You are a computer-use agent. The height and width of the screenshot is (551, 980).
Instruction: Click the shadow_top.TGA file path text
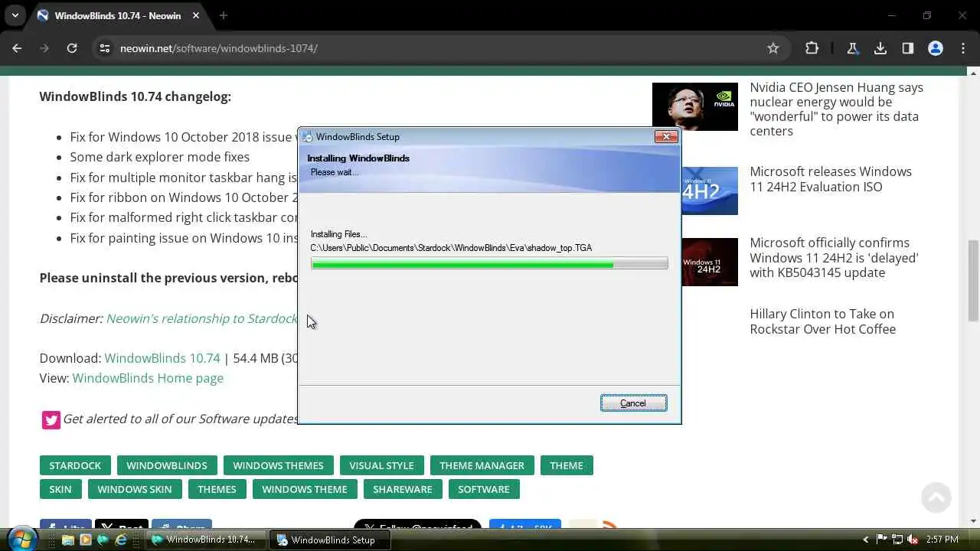(451, 248)
